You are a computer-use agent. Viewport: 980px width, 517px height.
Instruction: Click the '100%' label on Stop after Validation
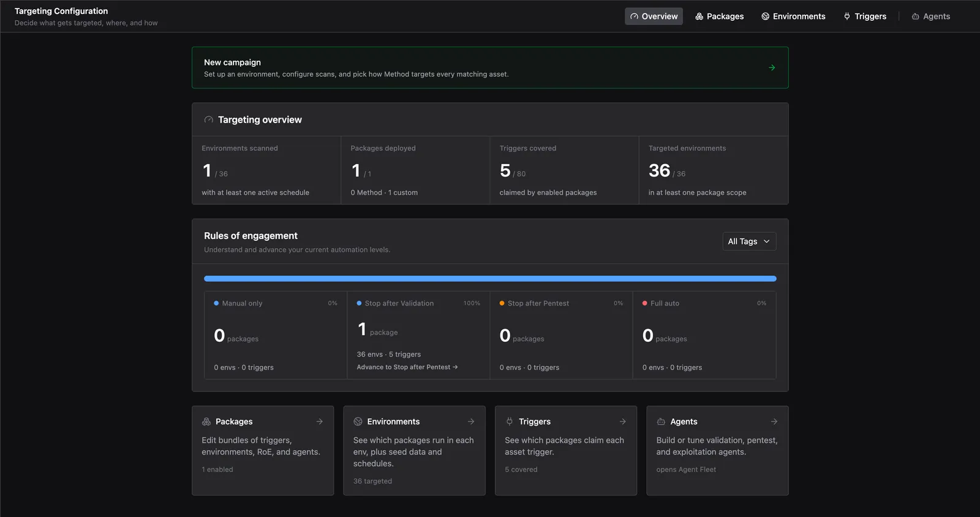[472, 303]
